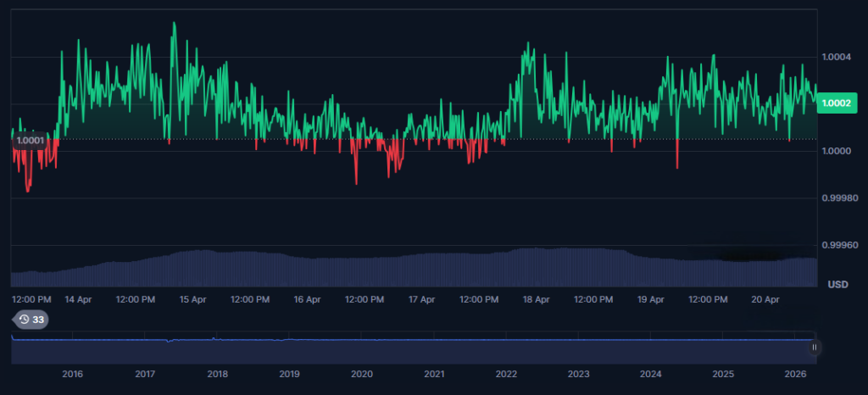This screenshot has width=868, height=395.
Task: Select 2018 on the navigator timeline
Action: point(217,374)
